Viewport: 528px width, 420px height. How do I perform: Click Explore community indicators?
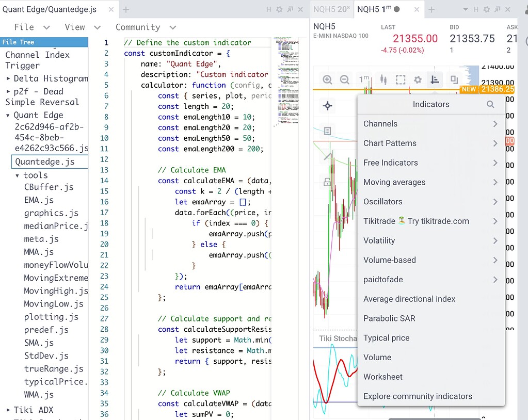point(418,396)
